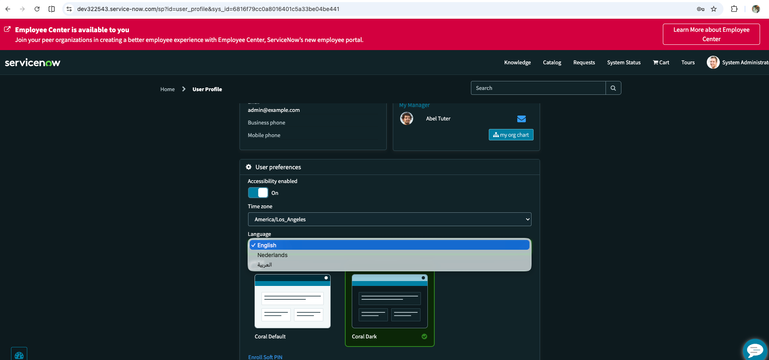Click the breadcrumb chevron separator
769x360 pixels.
click(183, 89)
